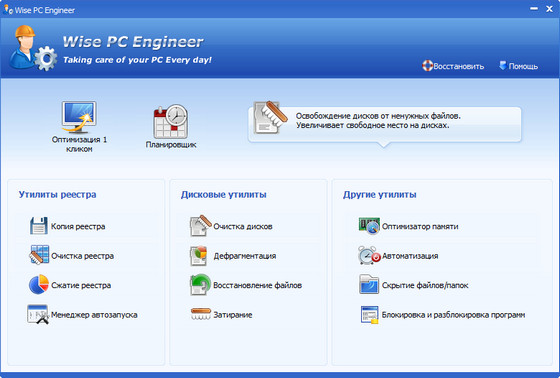Click the Дефрагментация icon
The image size is (560, 378).
pos(199,255)
